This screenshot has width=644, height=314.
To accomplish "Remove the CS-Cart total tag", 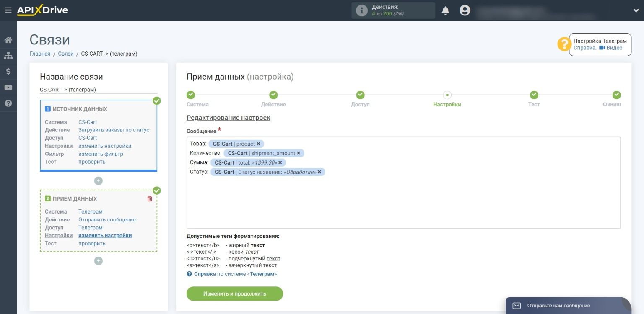I will [x=280, y=162].
